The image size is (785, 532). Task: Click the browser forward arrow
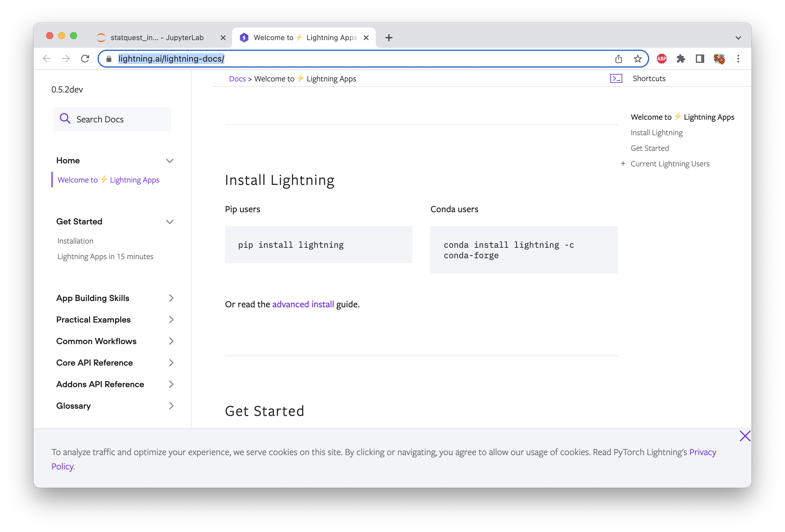pos(66,59)
